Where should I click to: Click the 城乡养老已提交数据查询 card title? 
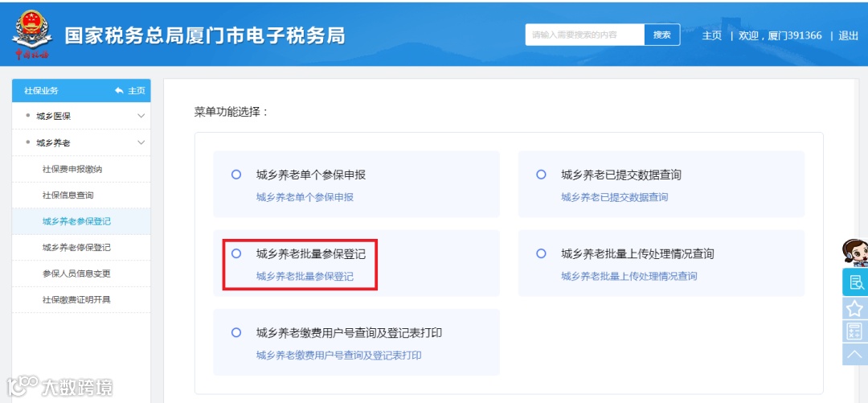pyautogui.click(x=621, y=175)
